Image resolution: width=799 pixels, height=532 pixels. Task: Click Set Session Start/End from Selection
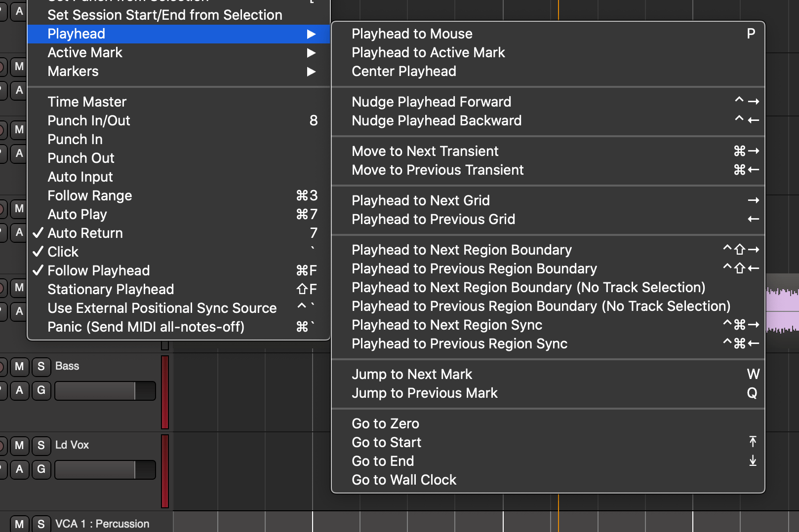coord(164,15)
